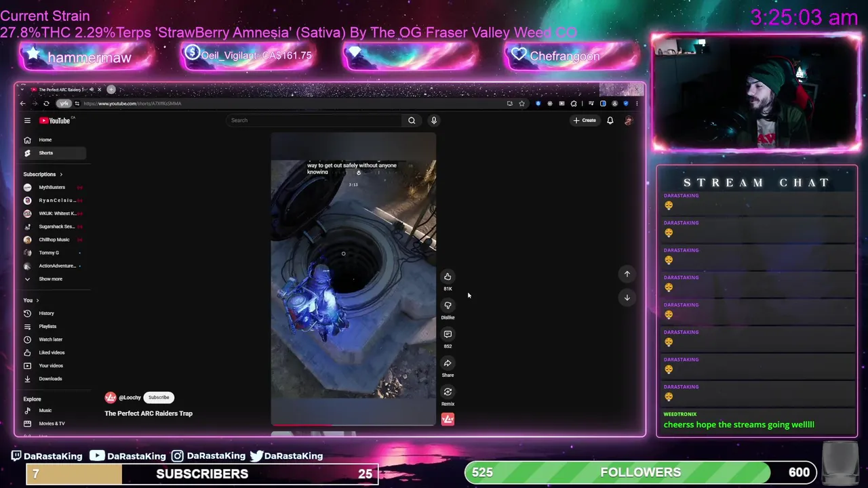
Task: Open site info icon before URL
Action: click(x=77, y=104)
